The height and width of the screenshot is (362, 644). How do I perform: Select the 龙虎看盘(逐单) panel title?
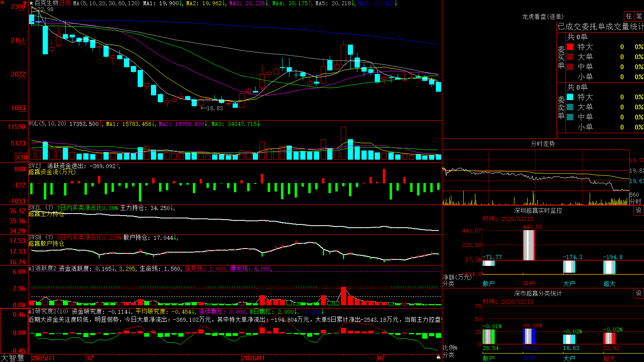(x=543, y=16)
